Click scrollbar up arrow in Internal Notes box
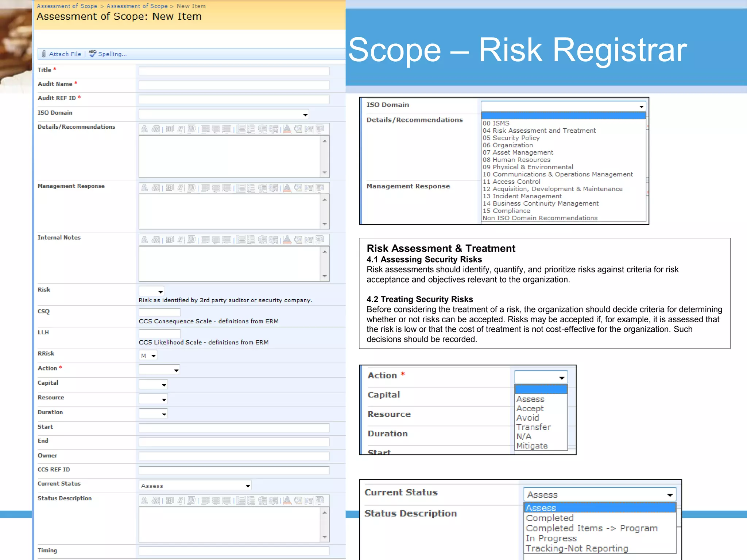This screenshot has height=560, width=747. (x=325, y=252)
